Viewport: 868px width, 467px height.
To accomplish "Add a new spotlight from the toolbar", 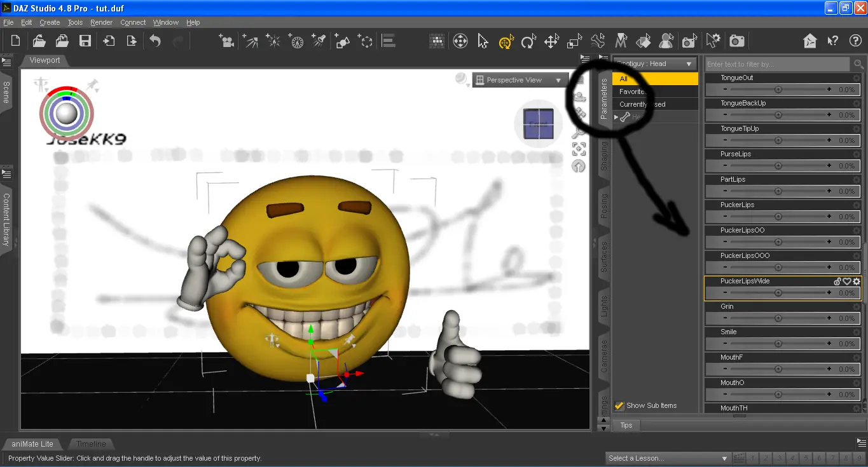I will pos(318,40).
